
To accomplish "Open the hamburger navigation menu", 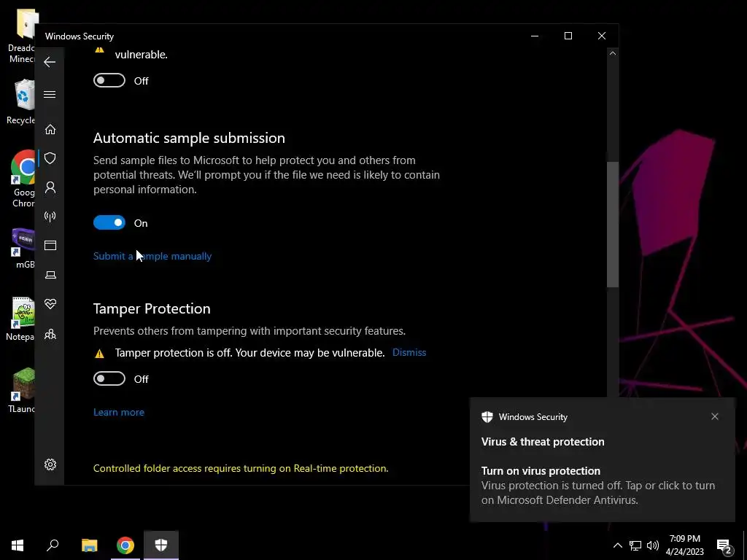I will (50, 94).
